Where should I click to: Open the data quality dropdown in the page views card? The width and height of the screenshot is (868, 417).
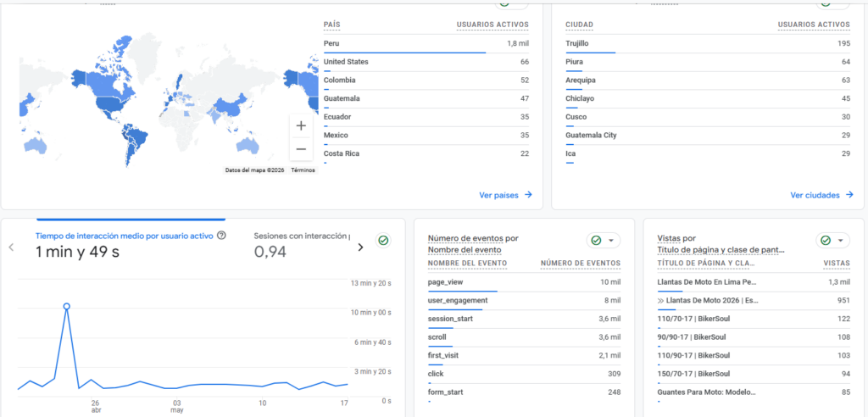(x=832, y=241)
